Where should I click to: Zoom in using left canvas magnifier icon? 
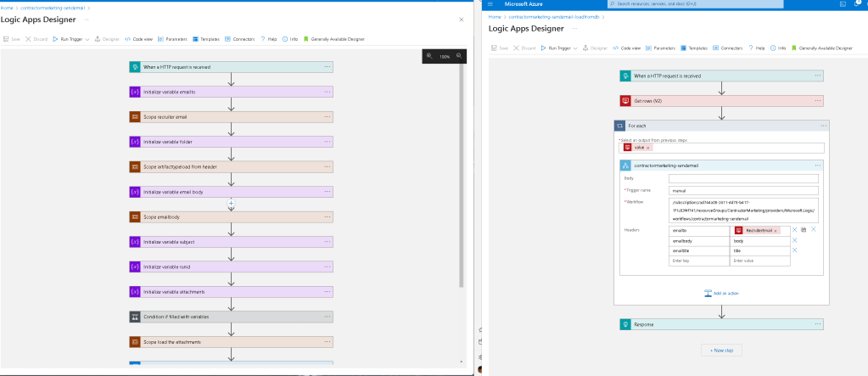tap(429, 56)
